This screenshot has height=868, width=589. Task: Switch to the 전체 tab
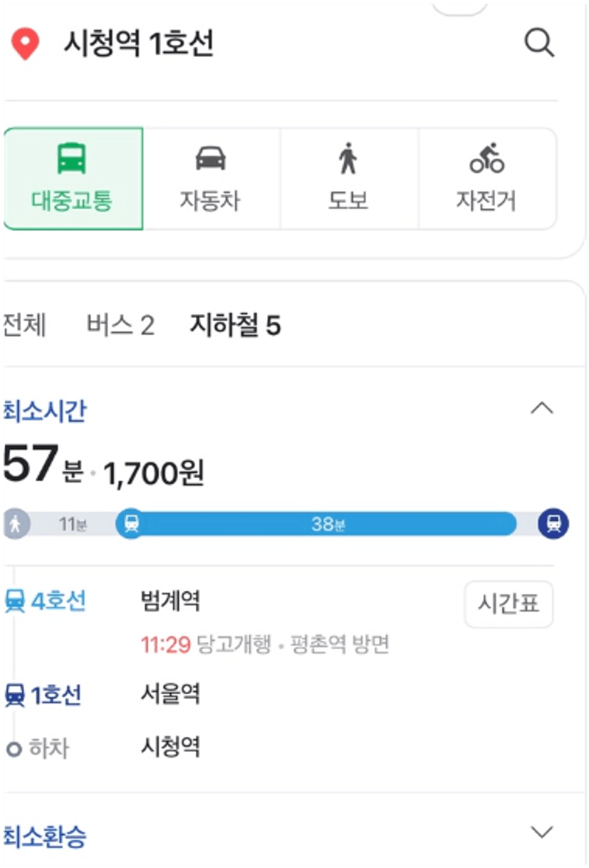pos(24,326)
